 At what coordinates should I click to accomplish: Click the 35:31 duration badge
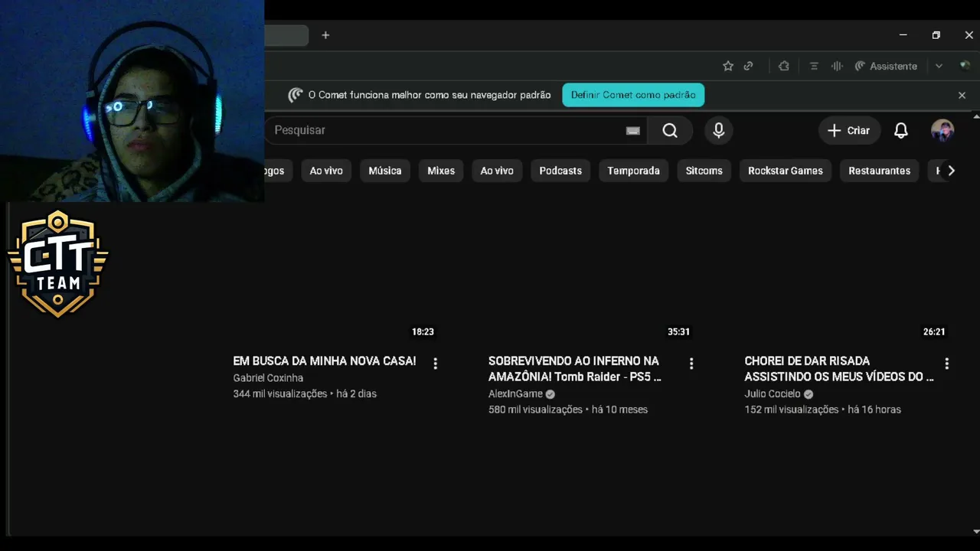(678, 331)
